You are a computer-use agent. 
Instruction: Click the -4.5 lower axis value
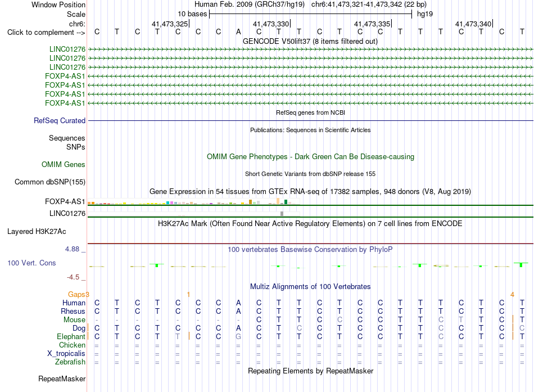point(73,277)
